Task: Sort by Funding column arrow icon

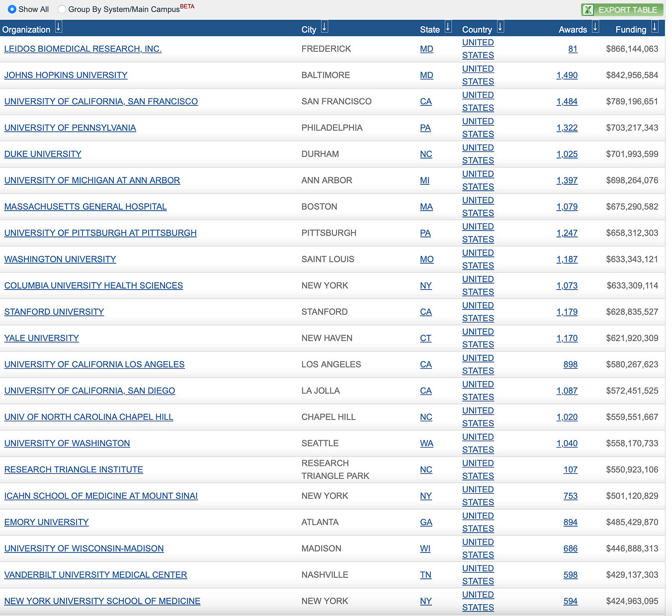Action: pos(655,27)
